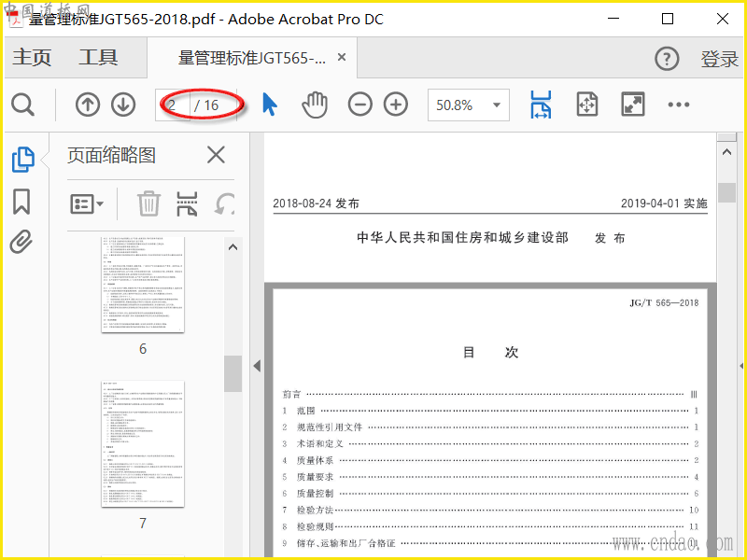Open the bookmarks panel
Screen dimensions: 747x560
coord(21,202)
